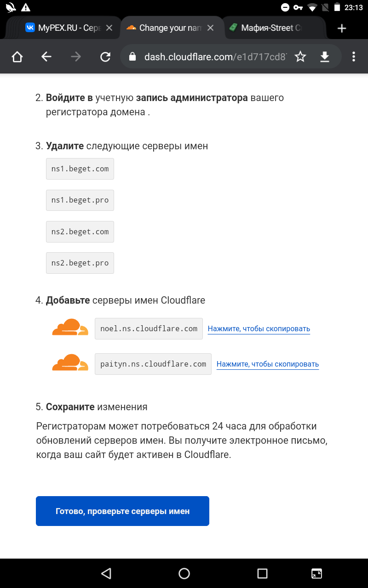The image size is (368, 588).
Task: Copy paityn.ns.cloudflare.com via Нажмите, чтобы скопировать
Action: (267, 364)
